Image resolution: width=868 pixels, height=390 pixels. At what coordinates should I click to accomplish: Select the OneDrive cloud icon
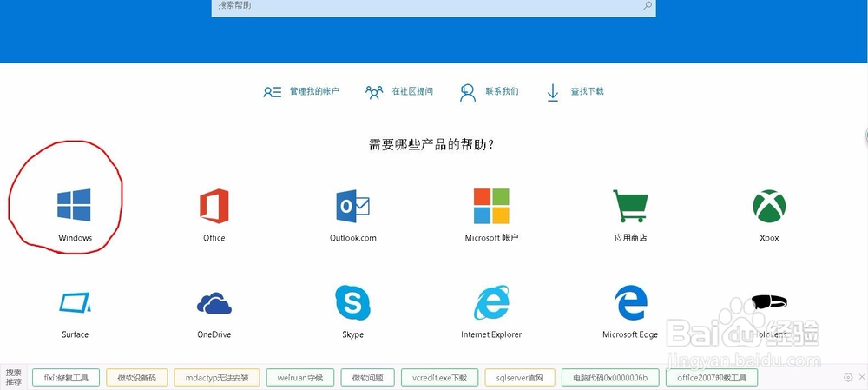tap(214, 304)
